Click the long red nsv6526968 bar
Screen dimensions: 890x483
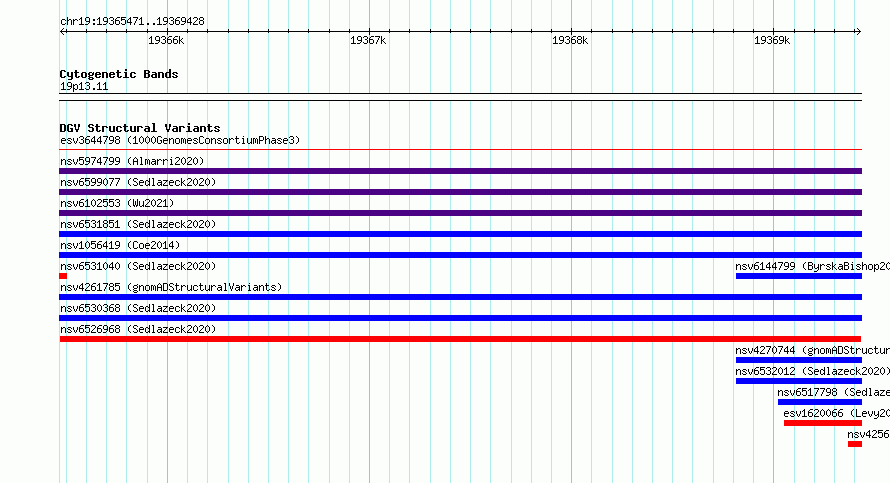(x=460, y=339)
